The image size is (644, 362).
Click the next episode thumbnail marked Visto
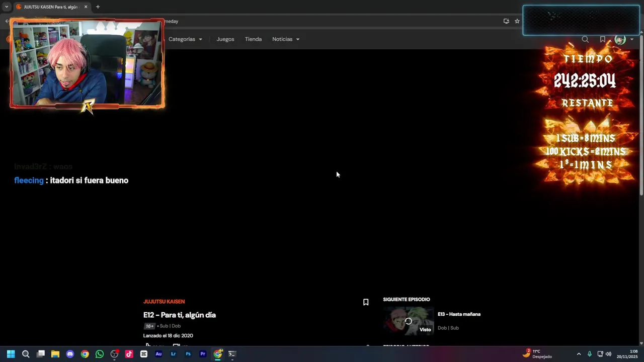pos(408,321)
